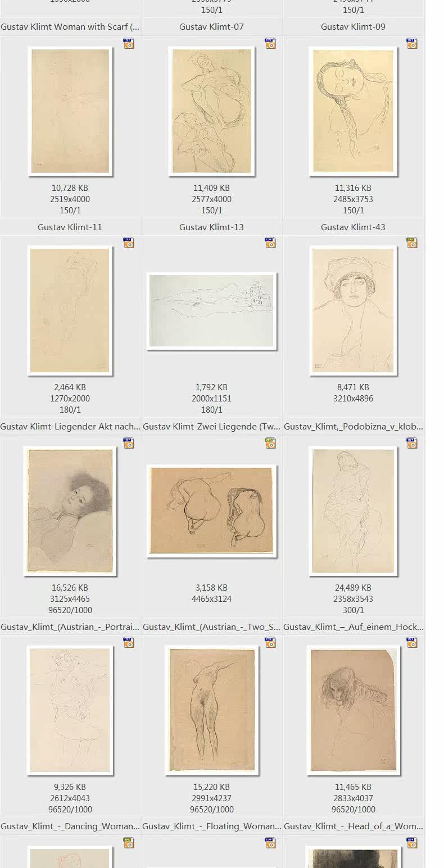Click the Gustav Klimt Woman with Scarf label

coord(70,26)
